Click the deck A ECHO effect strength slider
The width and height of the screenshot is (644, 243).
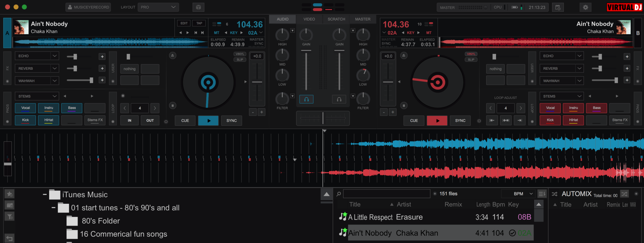[x=80, y=57]
